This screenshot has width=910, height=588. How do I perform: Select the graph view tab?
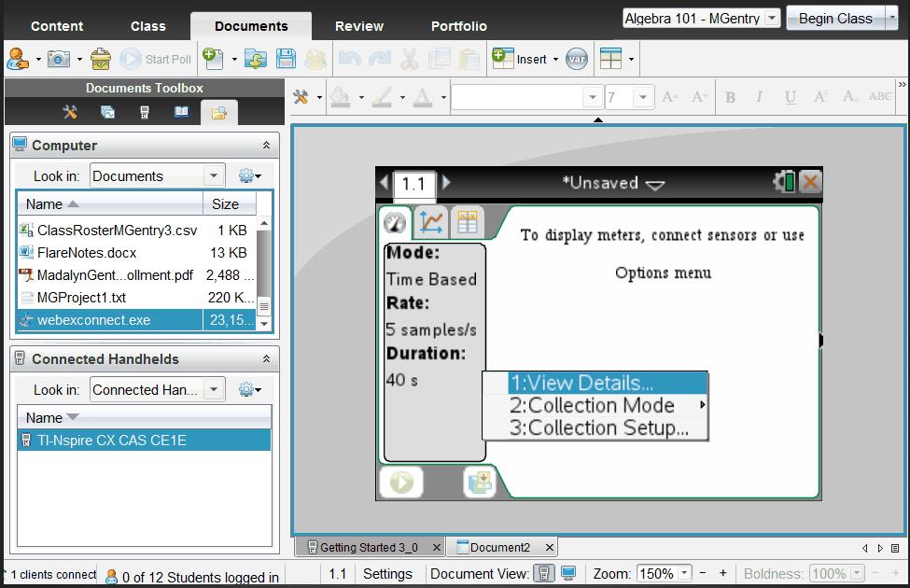pyautogui.click(x=430, y=222)
